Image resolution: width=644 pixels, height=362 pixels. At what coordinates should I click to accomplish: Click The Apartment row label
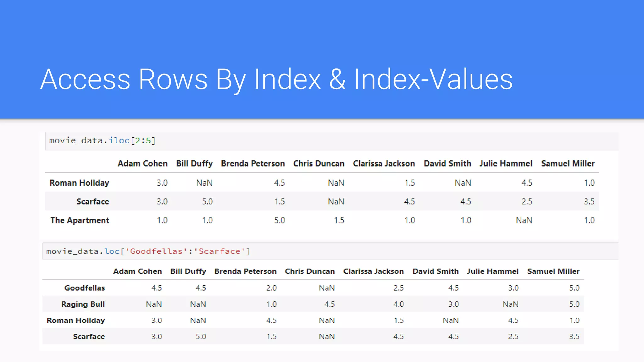click(x=80, y=221)
